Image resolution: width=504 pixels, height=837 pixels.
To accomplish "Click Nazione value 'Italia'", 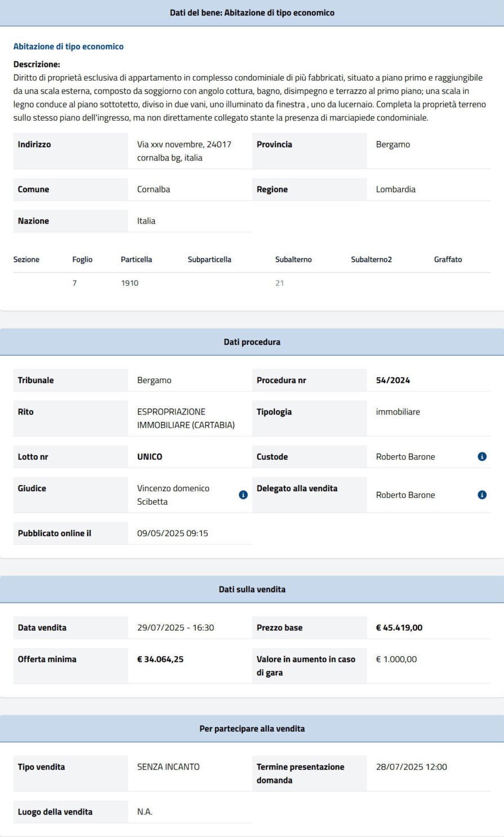I will (x=146, y=221).
